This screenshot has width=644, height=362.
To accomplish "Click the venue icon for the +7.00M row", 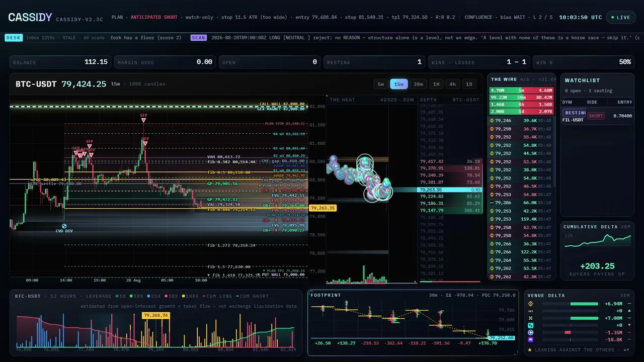I will pos(530,318).
